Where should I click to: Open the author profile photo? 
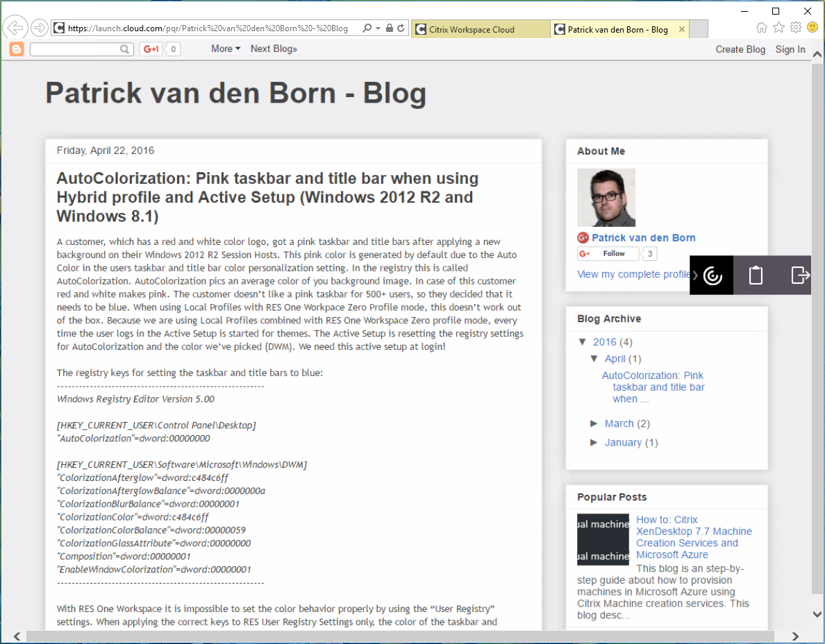606,198
